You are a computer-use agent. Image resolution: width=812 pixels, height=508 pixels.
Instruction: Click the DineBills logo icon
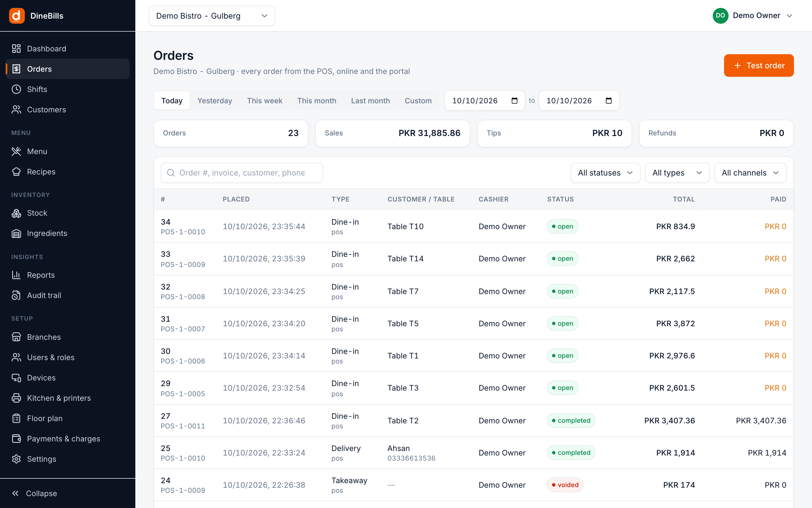tap(17, 16)
